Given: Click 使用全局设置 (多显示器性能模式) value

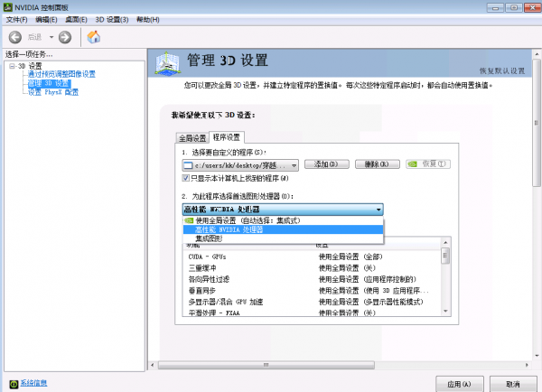Looking at the screenshot, I should (371, 302).
